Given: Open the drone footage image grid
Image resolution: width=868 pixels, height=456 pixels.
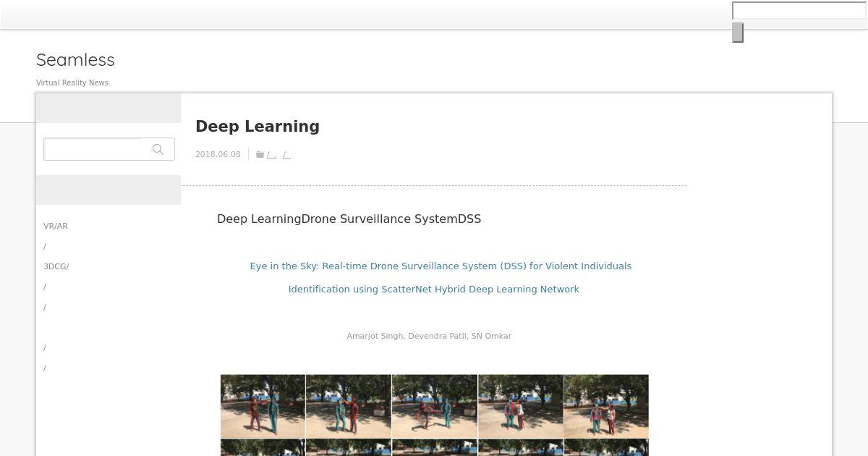Looking at the screenshot, I should tap(435, 415).
